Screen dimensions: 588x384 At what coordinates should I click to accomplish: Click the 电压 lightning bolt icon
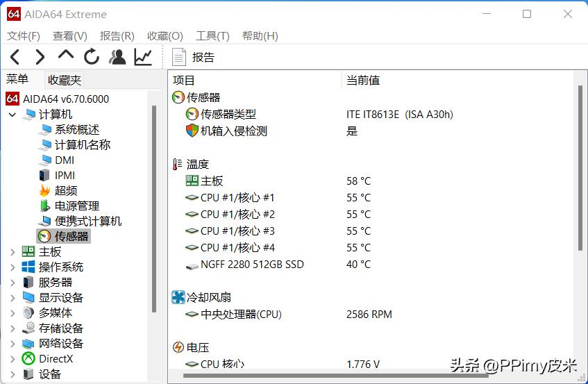click(x=178, y=347)
